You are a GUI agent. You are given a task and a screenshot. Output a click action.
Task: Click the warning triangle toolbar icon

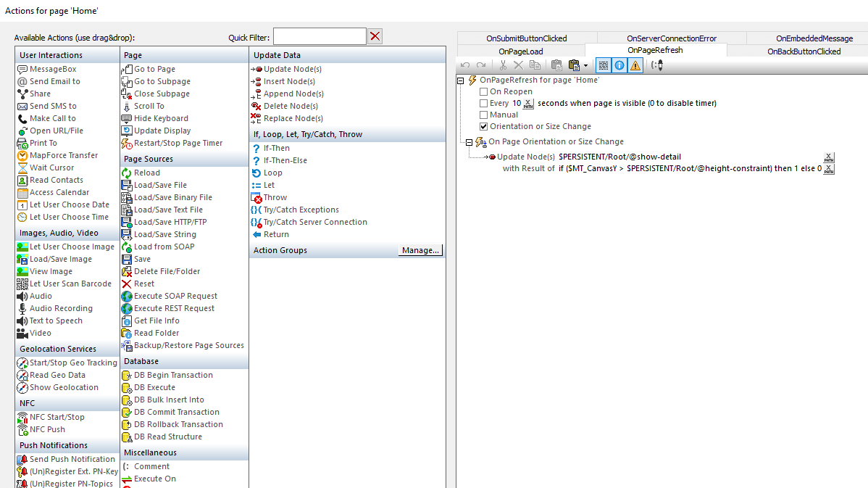tap(635, 65)
